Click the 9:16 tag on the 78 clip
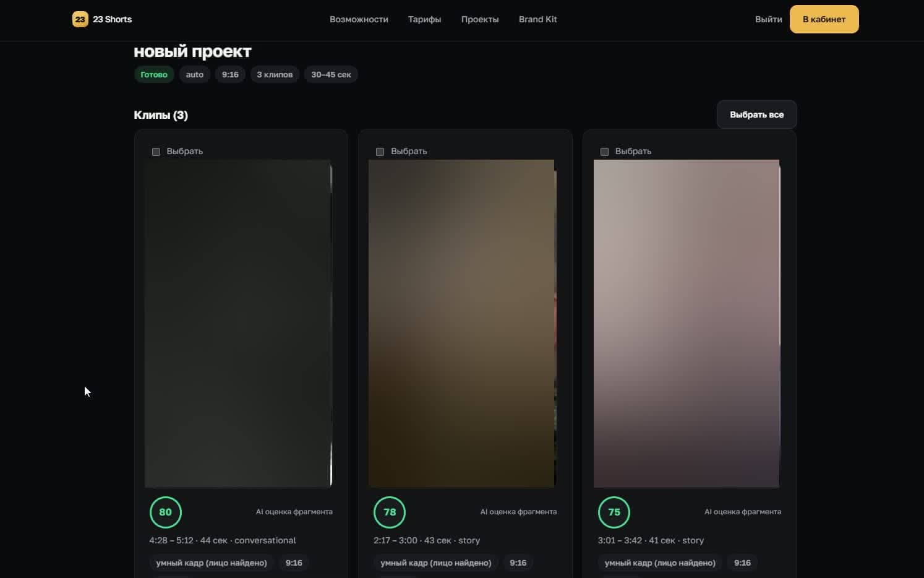The width and height of the screenshot is (924, 578). tap(518, 563)
